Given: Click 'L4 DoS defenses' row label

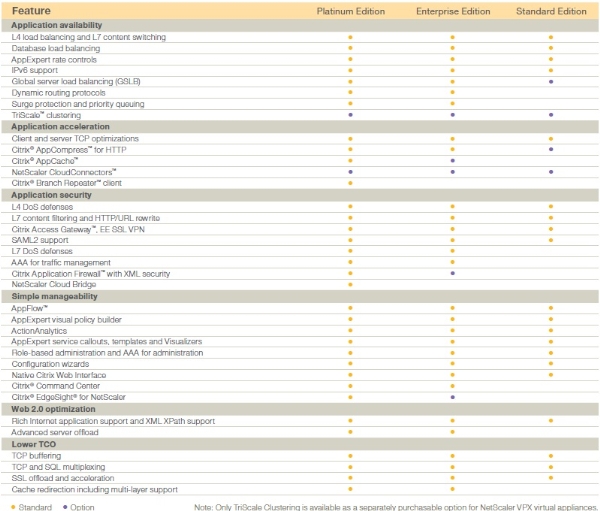Looking at the screenshot, I should point(42,207).
